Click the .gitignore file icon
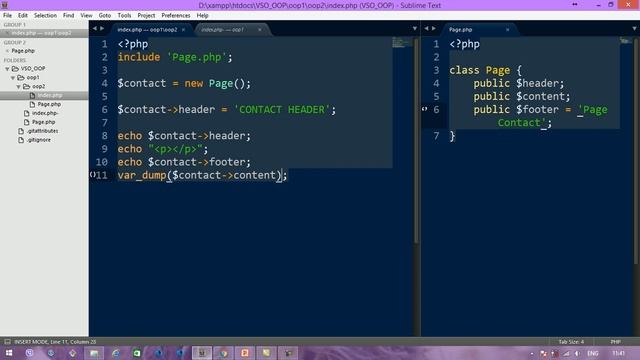Viewport: 640px width, 360px height. pos(21,140)
